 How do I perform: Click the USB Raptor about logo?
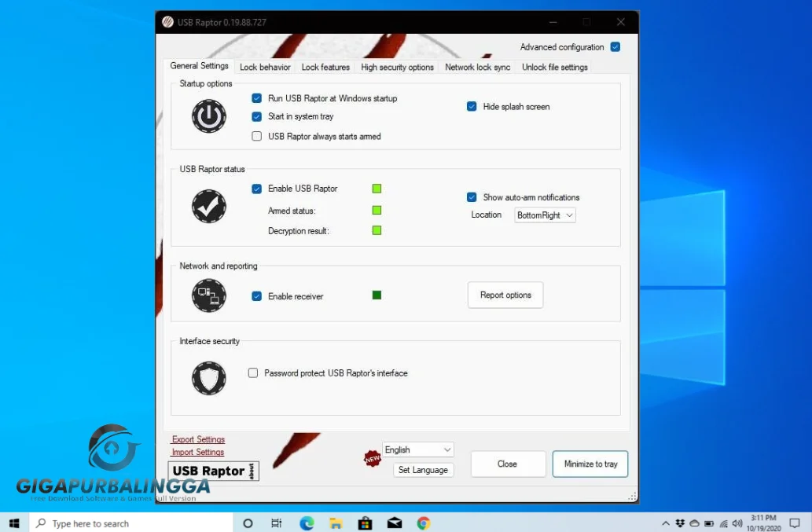pos(213,471)
